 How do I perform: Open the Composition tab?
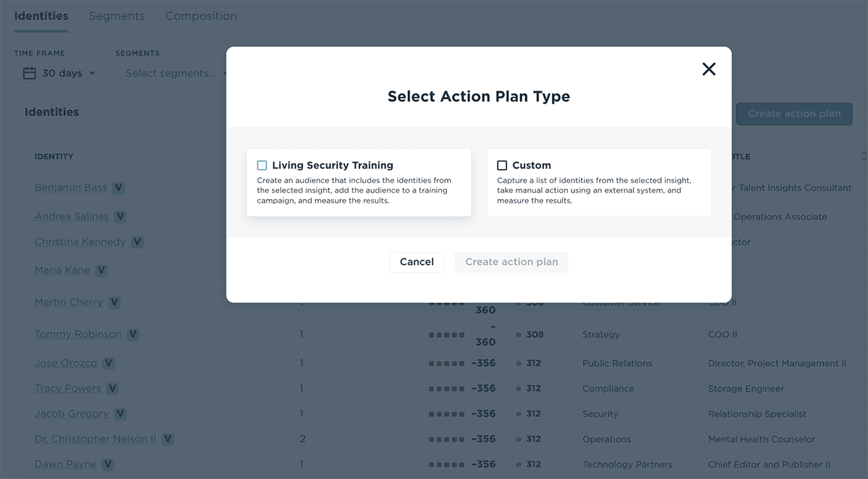coord(201,16)
